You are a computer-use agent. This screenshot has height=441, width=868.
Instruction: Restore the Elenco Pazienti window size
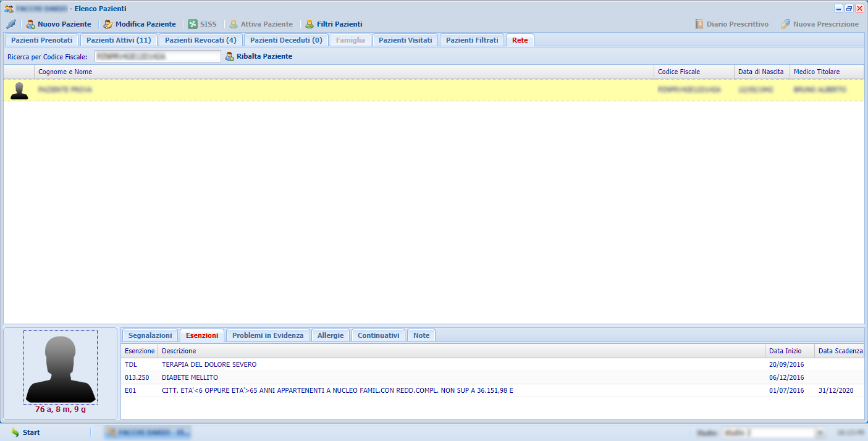pos(849,9)
